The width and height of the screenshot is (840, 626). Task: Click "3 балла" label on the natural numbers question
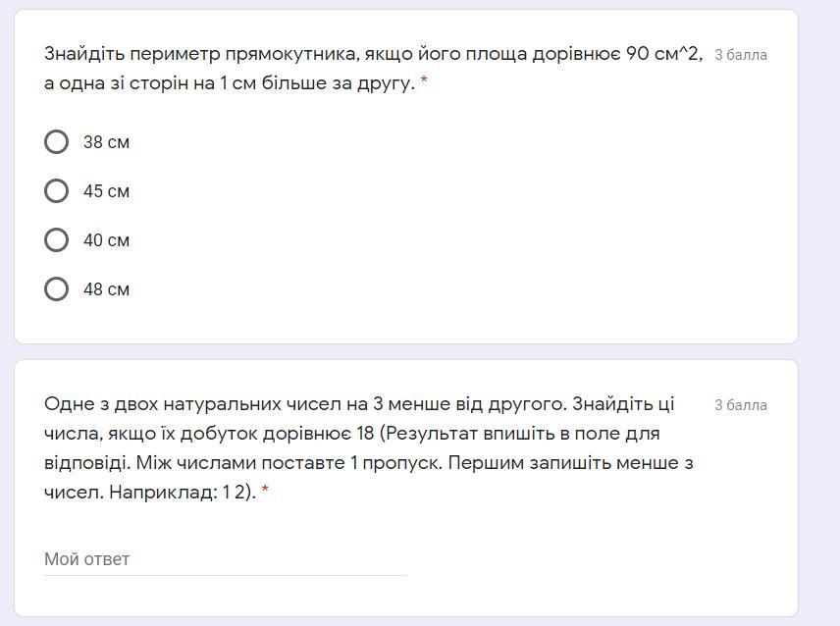pos(741,405)
